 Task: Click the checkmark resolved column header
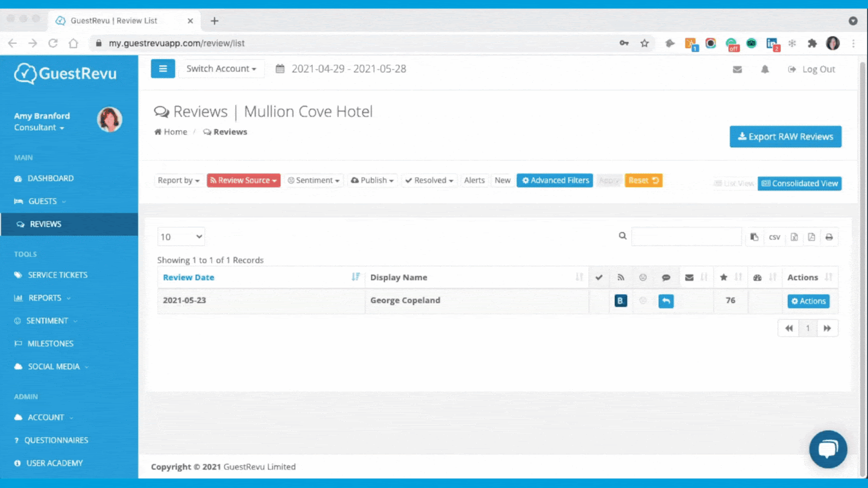[x=599, y=277]
